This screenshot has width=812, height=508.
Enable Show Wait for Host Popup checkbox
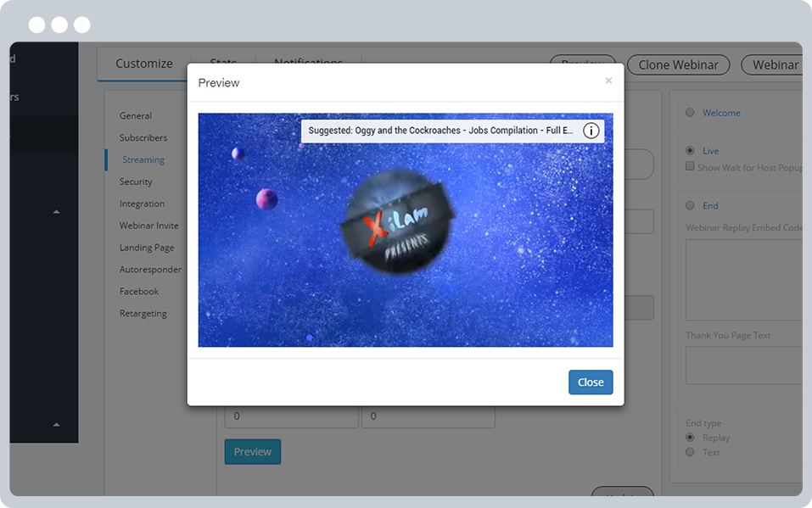(690, 166)
